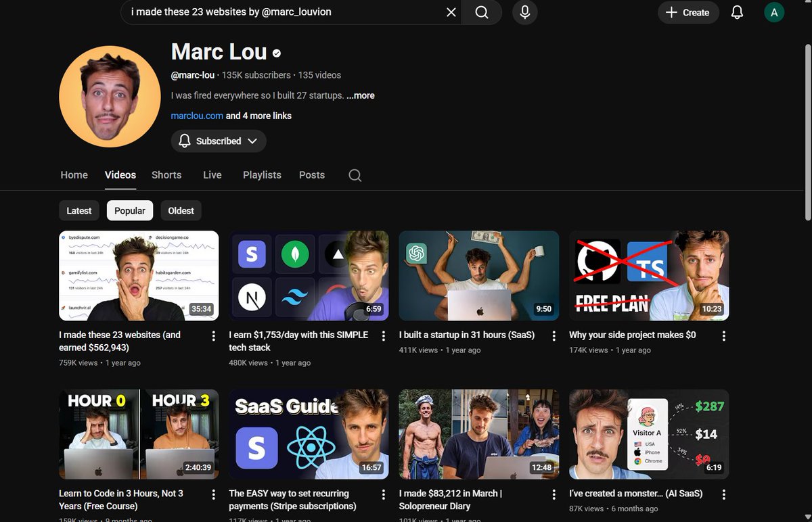Screen dimensions: 812x522
Task: Open the account avatar menu
Action: click(773, 12)
